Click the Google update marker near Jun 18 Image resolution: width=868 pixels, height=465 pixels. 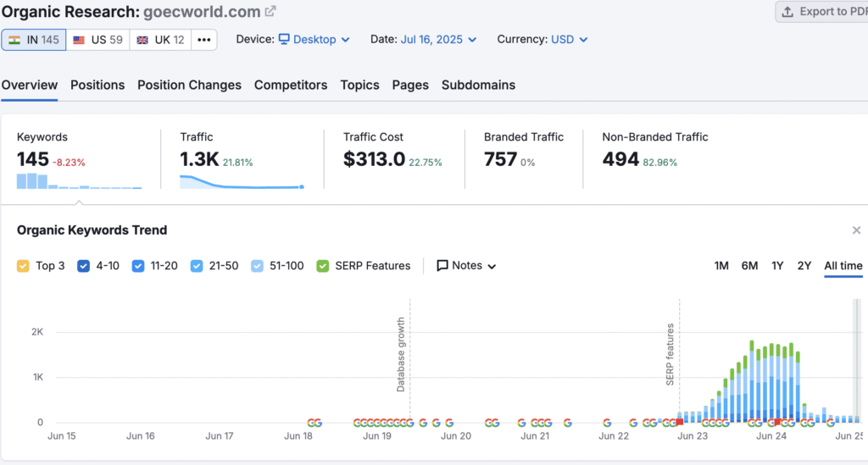coord(314,423)
